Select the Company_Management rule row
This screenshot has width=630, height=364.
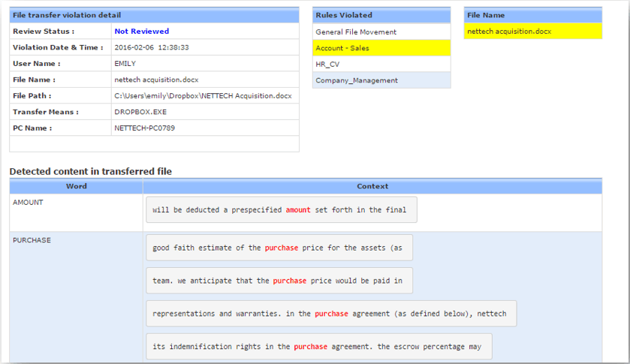click(357, 80)
